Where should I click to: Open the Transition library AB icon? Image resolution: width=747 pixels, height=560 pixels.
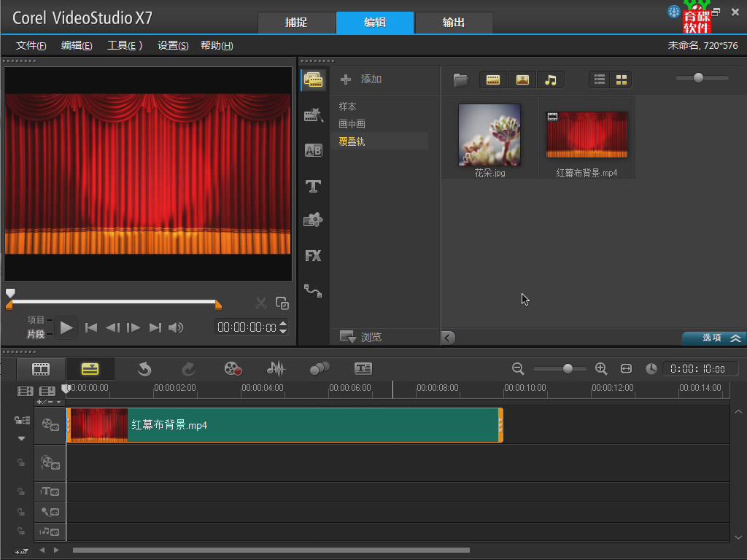[x=313, y=150]
